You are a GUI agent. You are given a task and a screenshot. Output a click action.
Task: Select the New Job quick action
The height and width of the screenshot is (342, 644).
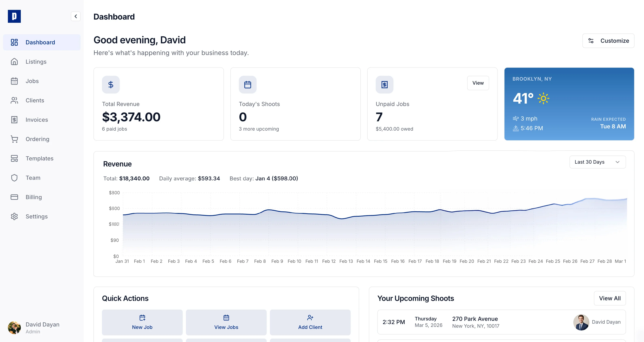(x=142, y=322)
